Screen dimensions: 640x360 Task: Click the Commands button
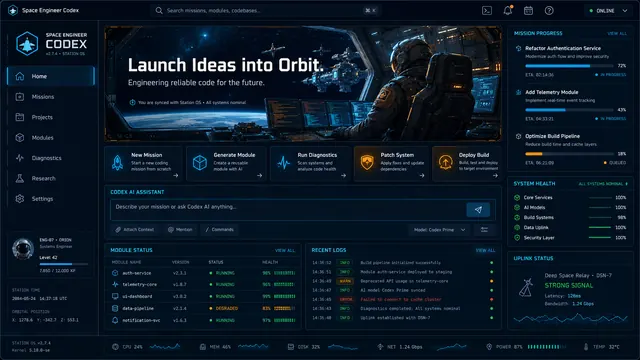tap(219, 230)
